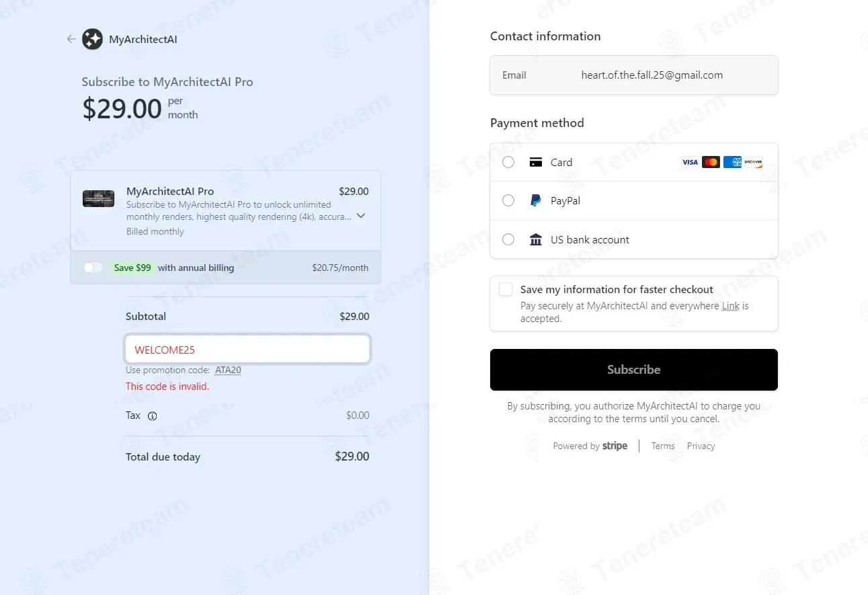Click the bank building icon
The height and width of the screenshot is (595, 868).
[536, 239]
